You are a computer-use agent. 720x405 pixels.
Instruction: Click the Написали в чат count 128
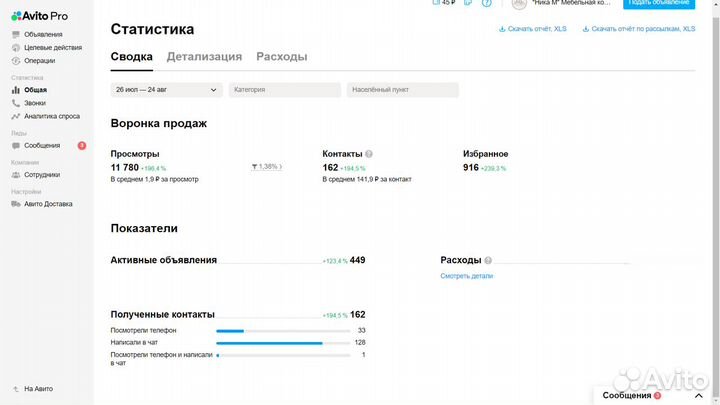[360, 343]
